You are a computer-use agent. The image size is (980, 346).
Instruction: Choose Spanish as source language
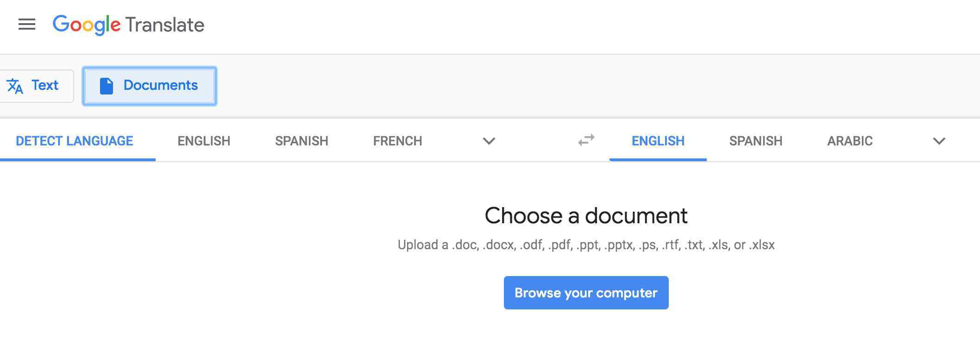tap(302, 141)
